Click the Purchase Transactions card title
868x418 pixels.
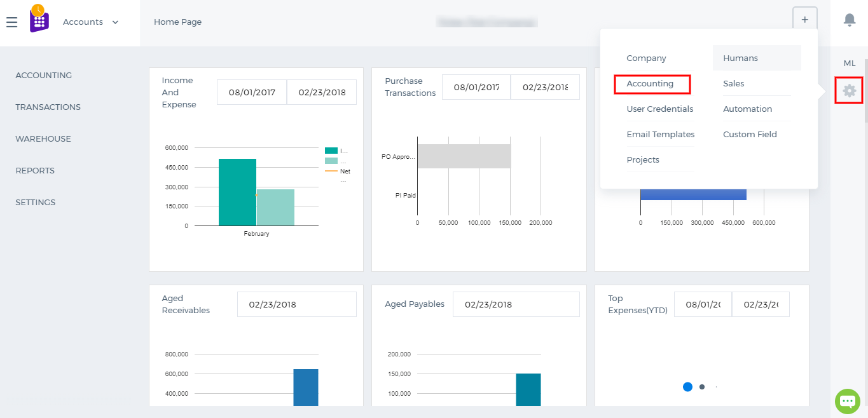410,87
